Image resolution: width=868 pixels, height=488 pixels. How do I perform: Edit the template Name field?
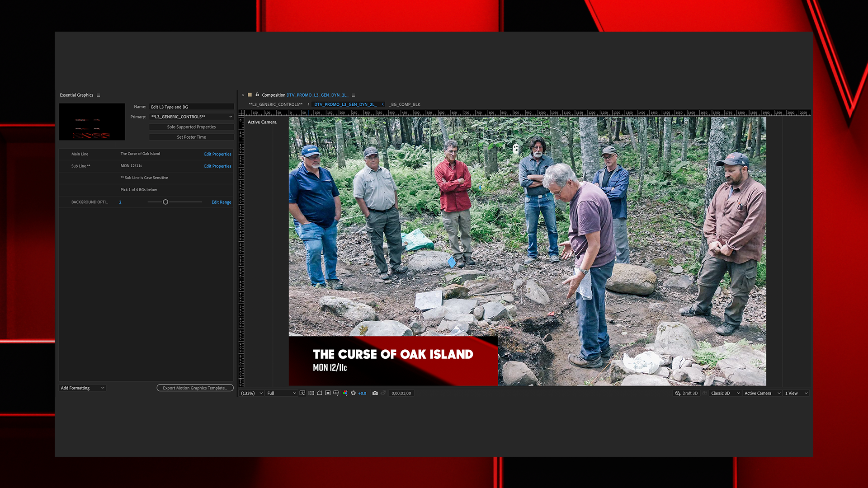coord(191,107)
